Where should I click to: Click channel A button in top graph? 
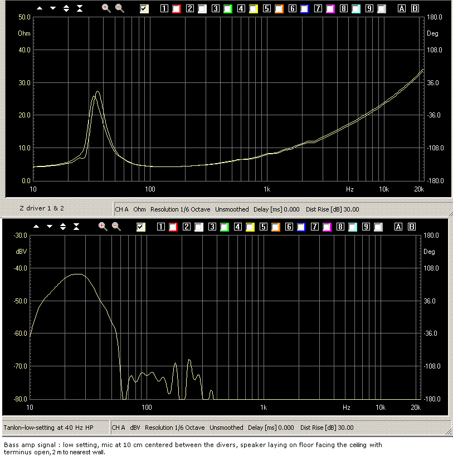point(402,8)
